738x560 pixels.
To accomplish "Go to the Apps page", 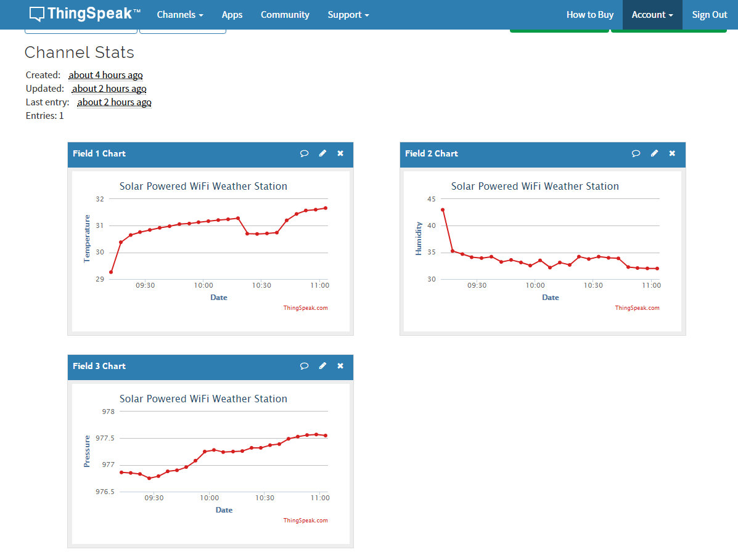I will tap(232, 15).
